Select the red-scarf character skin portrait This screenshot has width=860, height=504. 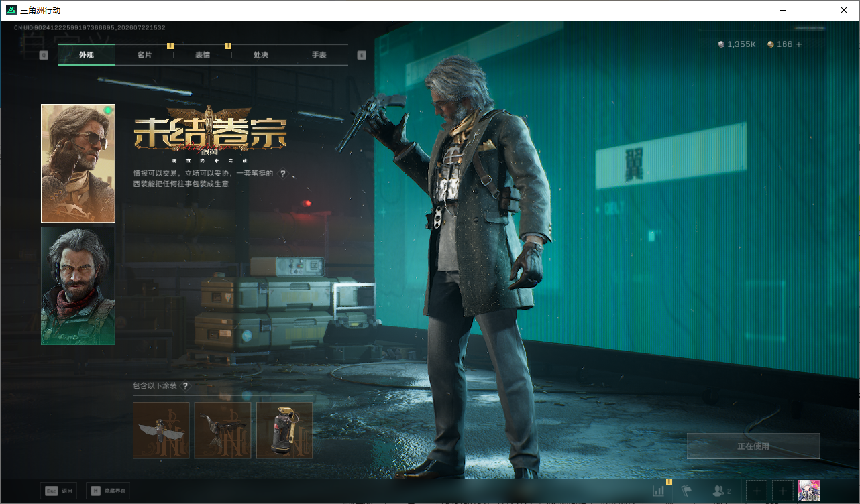[x=78, y=286]
